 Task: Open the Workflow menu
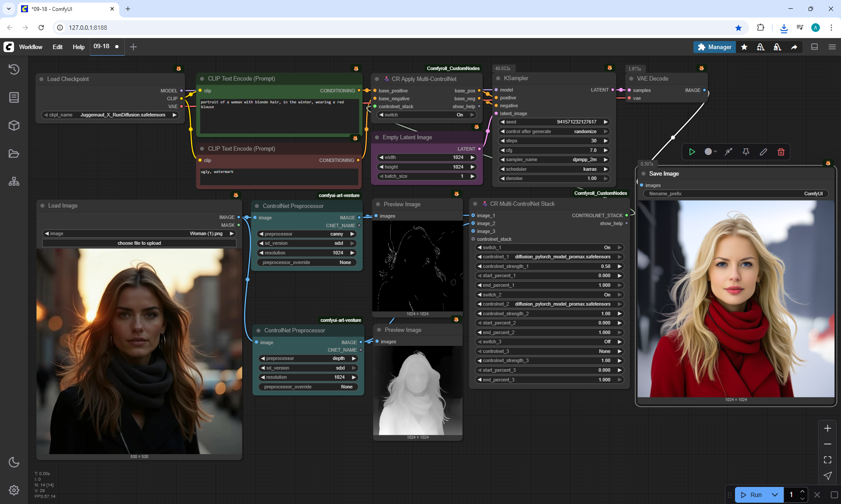[x=31, y=47]
